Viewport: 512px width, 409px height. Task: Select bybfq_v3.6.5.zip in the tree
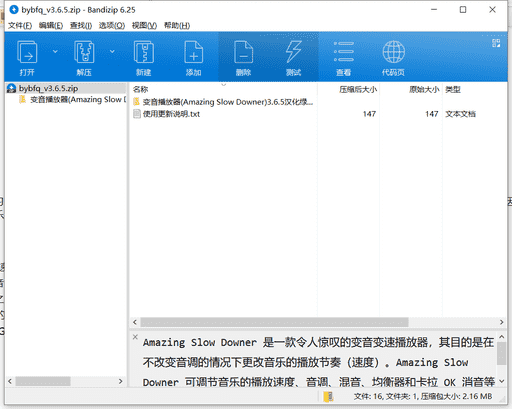(48, 88)
